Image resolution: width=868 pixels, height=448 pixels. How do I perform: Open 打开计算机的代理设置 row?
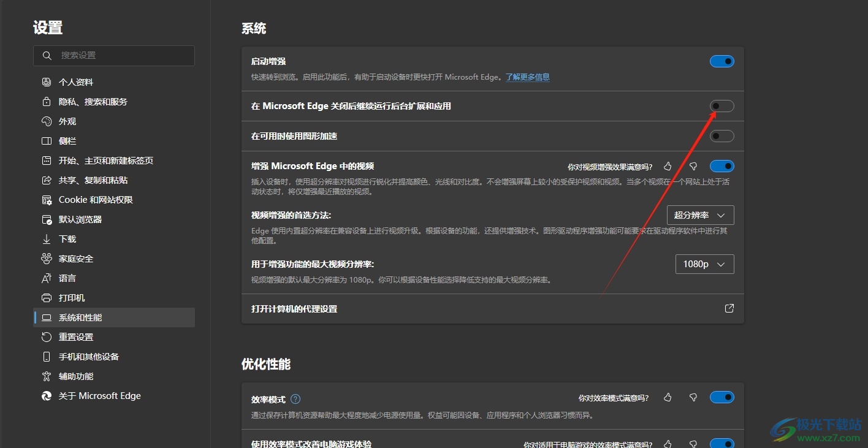tap(493, 309)
